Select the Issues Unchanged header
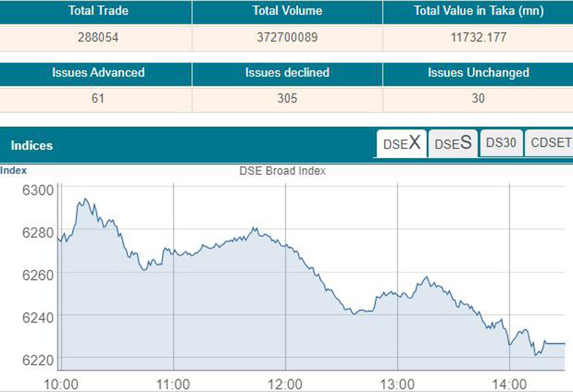The width and height of the screenshot is (573, 392). (478, 73)
